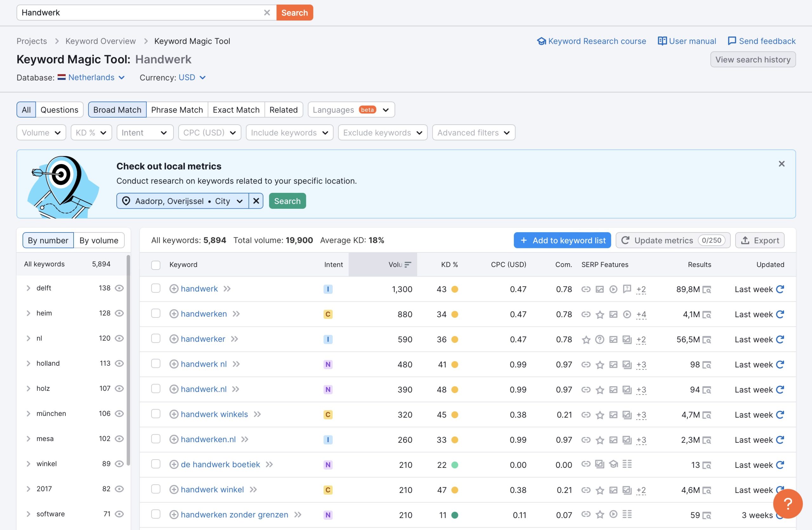Click the Keyword Research course graduation cap icon

point(541,41)
